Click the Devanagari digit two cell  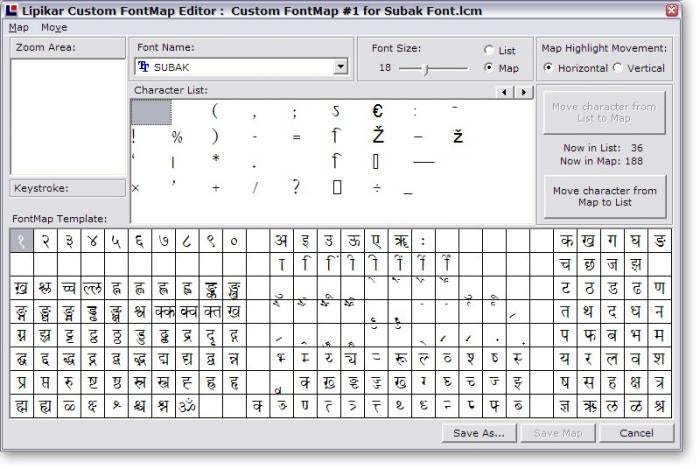pyautogui.click(x=45, y=241)
